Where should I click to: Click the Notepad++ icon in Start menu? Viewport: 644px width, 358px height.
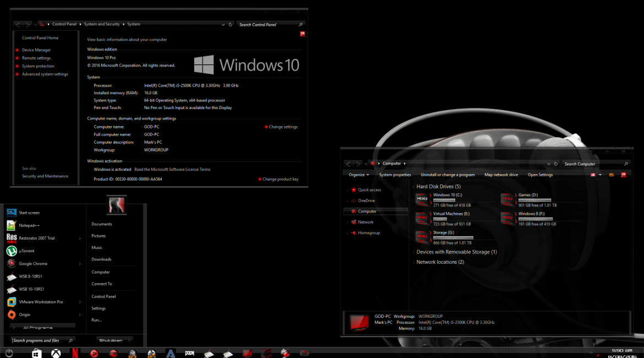[12, 225]
